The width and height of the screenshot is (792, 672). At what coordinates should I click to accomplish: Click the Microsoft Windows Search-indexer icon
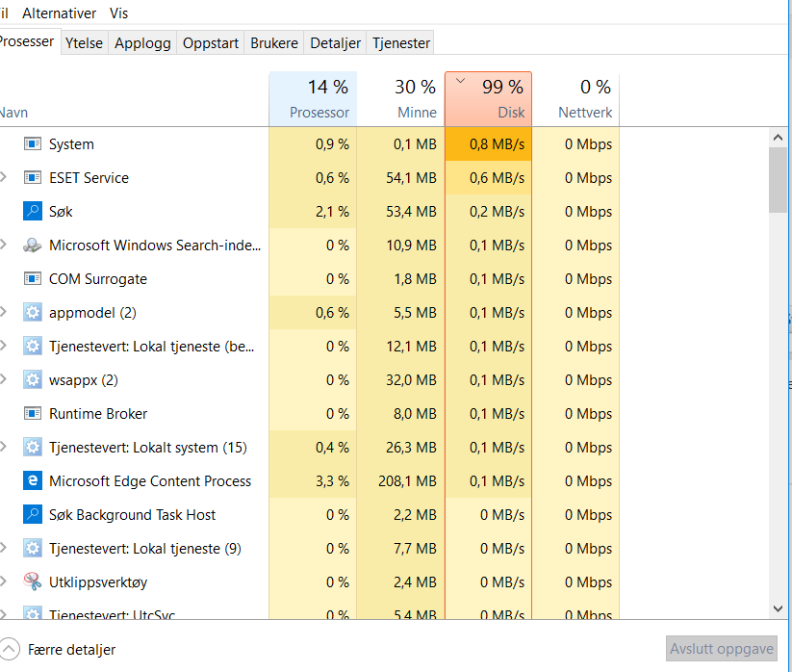pyautogui.click(x=33, y=246)
